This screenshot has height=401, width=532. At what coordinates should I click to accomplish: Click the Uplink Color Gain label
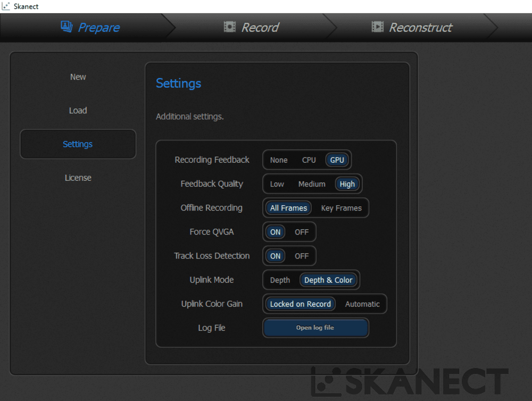click(212, 304)
